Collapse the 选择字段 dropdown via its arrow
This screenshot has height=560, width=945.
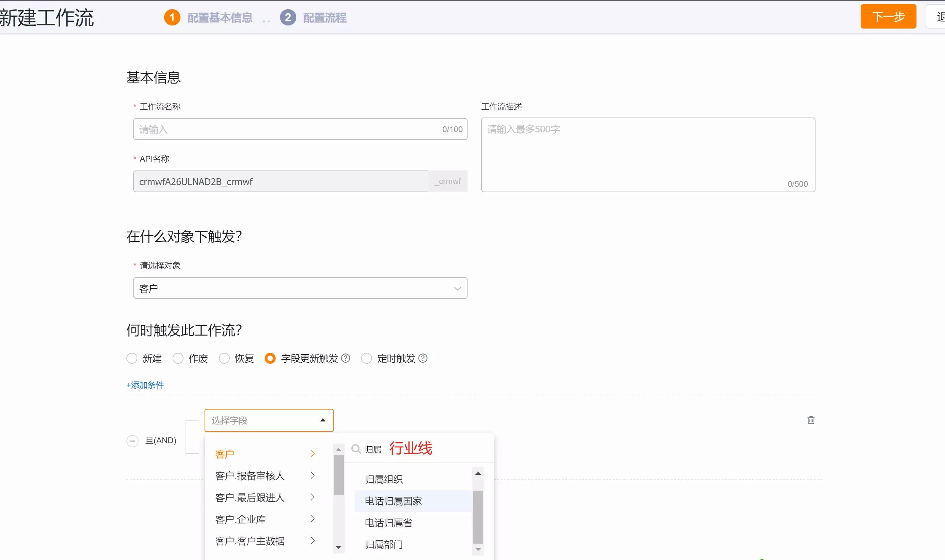323,420
